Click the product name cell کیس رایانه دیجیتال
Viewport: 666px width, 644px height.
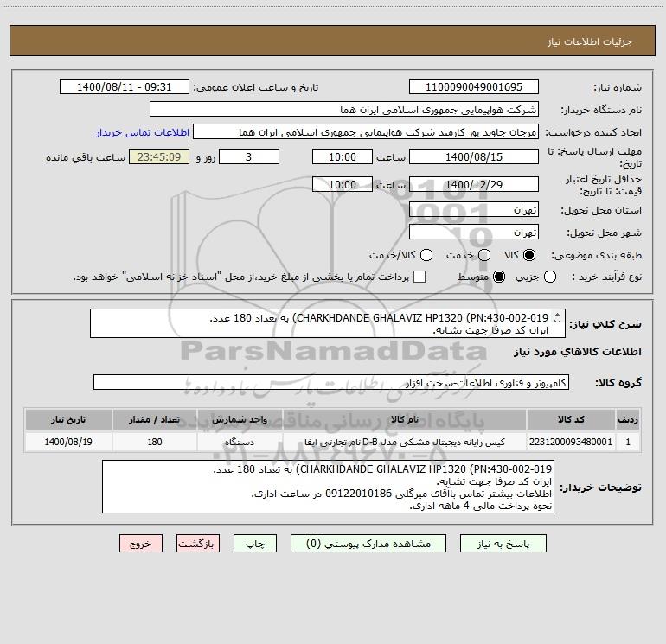[x=405, y=442]
